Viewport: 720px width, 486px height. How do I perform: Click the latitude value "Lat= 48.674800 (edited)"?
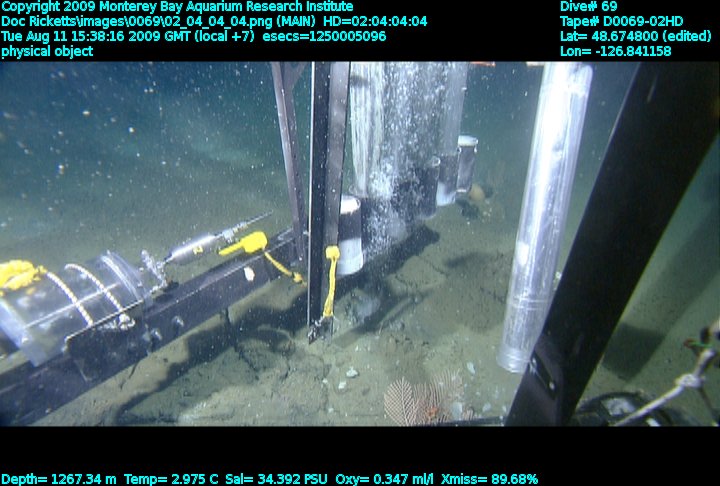pyautogui.click(x=636, y=36)
